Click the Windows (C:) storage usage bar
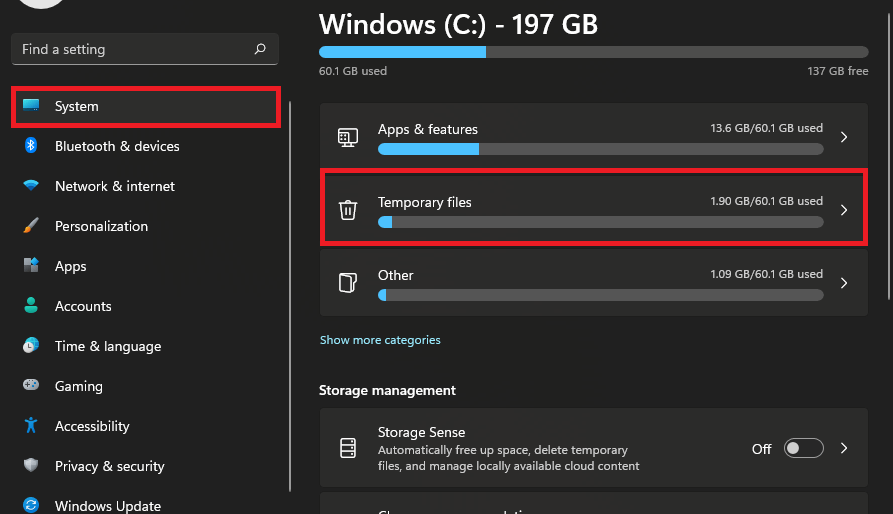The image size is (893, 514). (x=593, y=52)
